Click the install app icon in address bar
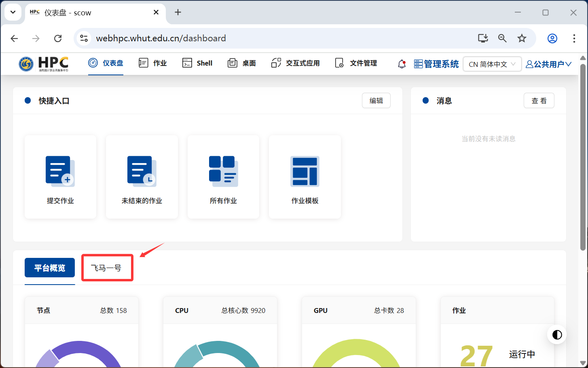The width and height of the screenshot is (588, 368). (483, 38)
